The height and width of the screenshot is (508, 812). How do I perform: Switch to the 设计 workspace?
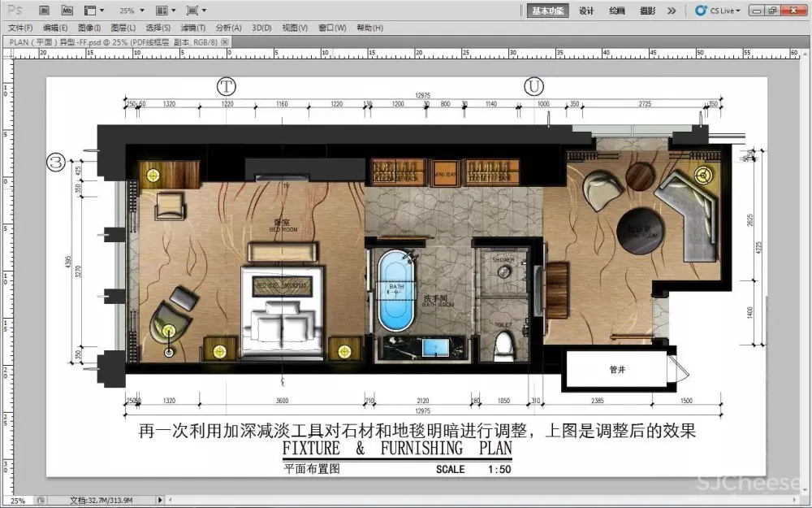(x=586, y=11)
